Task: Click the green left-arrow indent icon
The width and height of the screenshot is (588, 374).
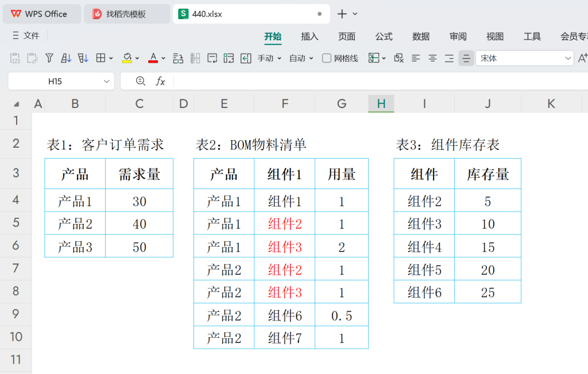Action: click(x=246, y=58)
